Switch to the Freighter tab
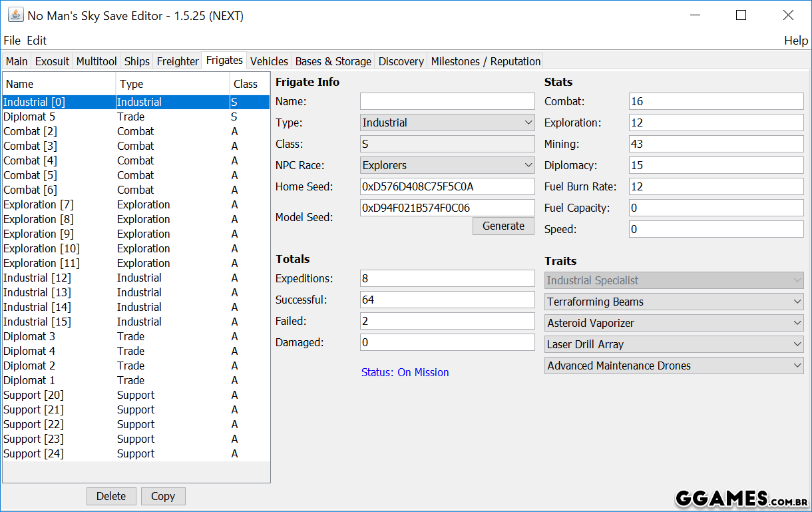The image size is (812, 512). [x=178, y=61]
